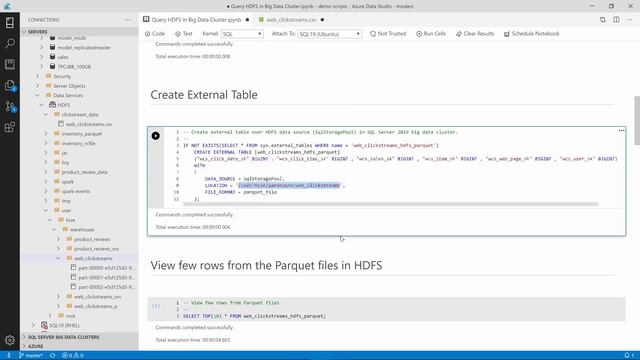The image size is (640, 360).
Task: Click the View few rows from Parquet heading
Action: [x=267, y=265]
